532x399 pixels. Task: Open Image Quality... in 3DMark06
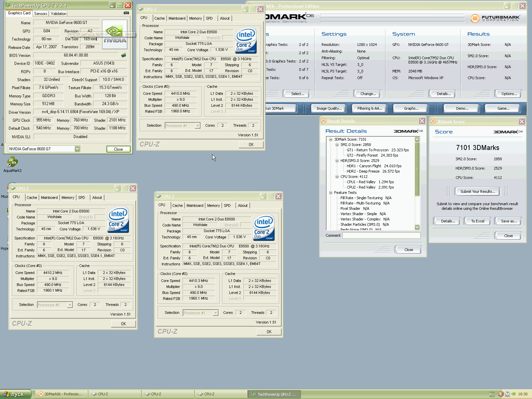coord(329,108)
